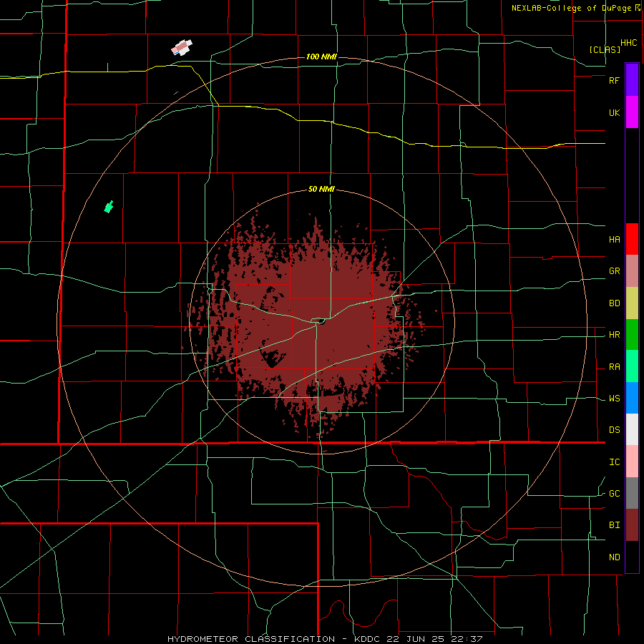Click the HR legend label
This screenshot has width=644, height=644.
(614, 335)
